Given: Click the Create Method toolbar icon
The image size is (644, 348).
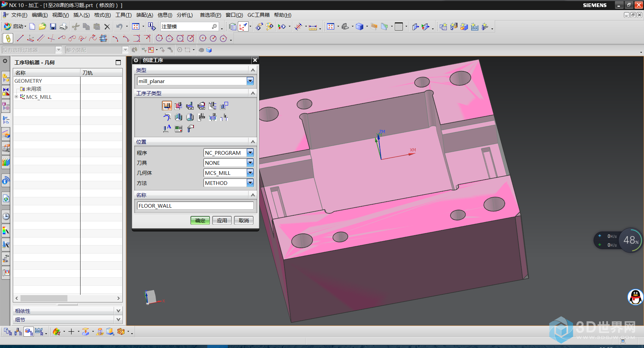Looking at the screenshot, I should pos(474,27).
